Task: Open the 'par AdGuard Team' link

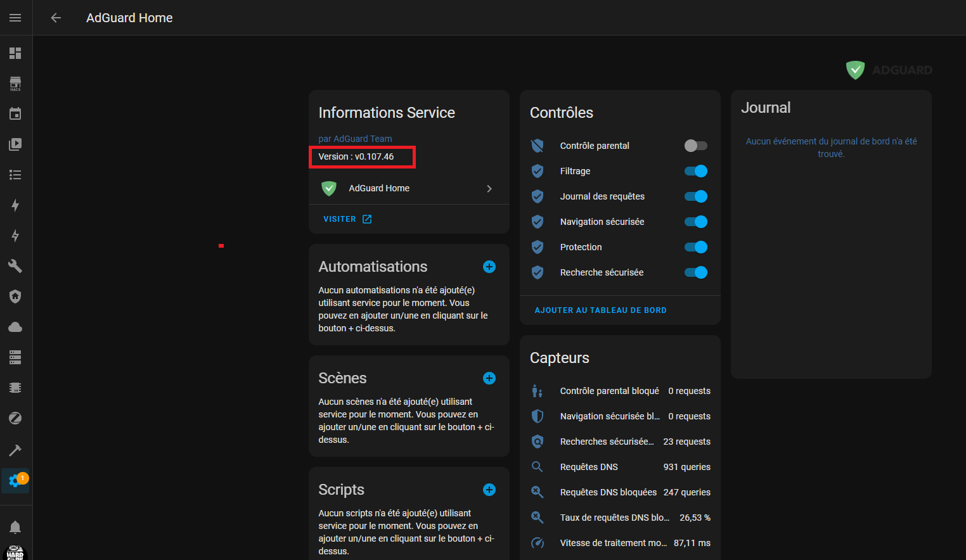Action: pyautogui.click(x=355, y=139)
